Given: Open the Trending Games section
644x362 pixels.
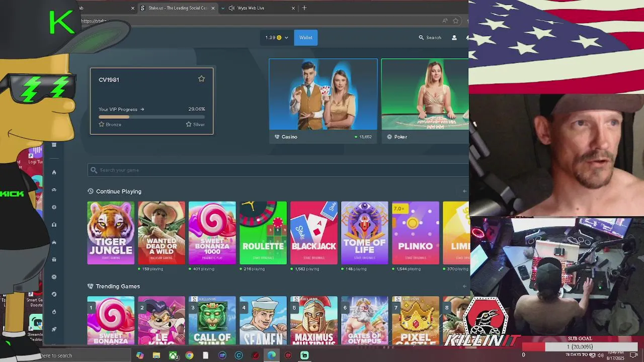Looking at the screenshot, I should 118,286.
